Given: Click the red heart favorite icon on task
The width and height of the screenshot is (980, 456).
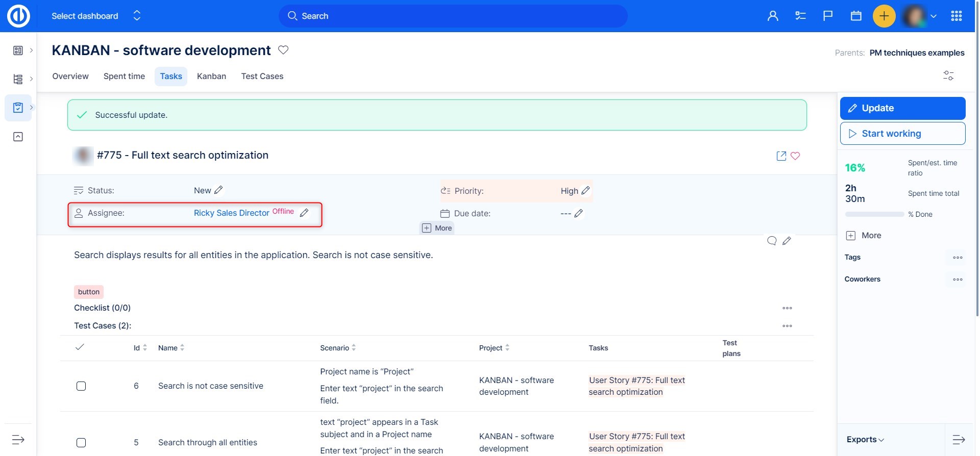Looking at the screenshot, I should coord(795,156).
